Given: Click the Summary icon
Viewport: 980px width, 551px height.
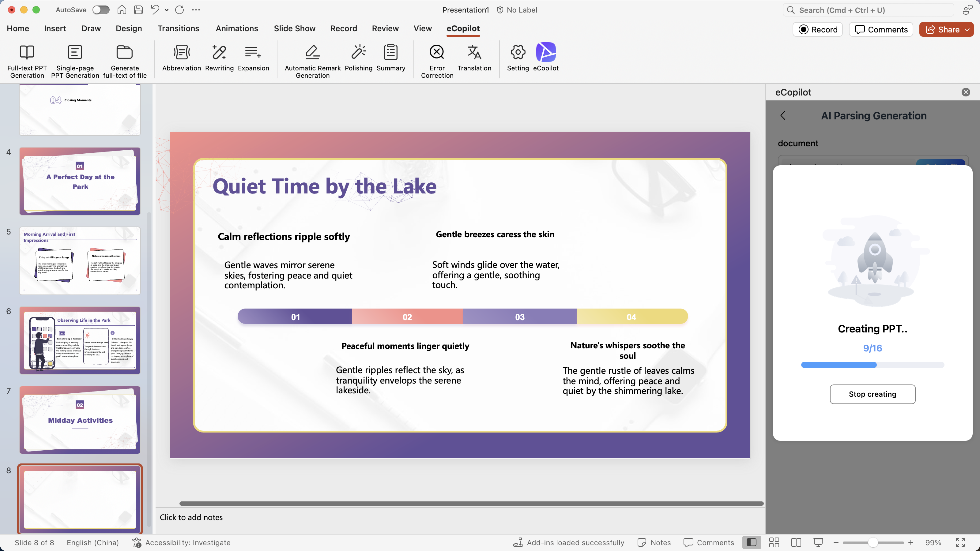Looking at the screenshot, I should [x=391, y=52].
